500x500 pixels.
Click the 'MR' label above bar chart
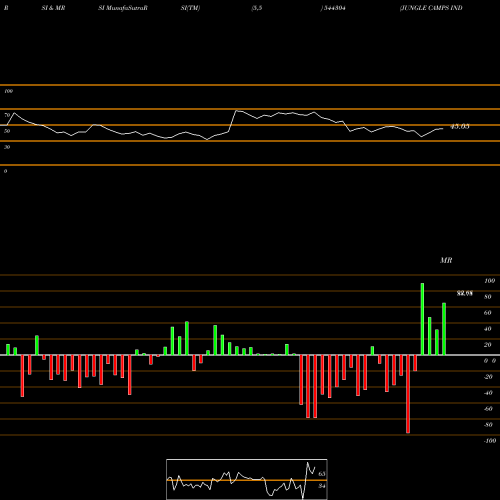446,260
